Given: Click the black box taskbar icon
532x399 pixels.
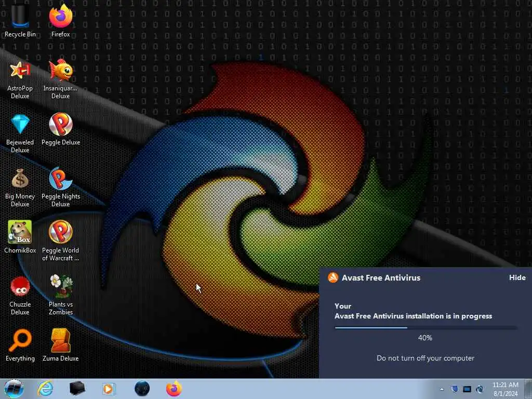Looking at the screenshot, I should coord(77,389).
